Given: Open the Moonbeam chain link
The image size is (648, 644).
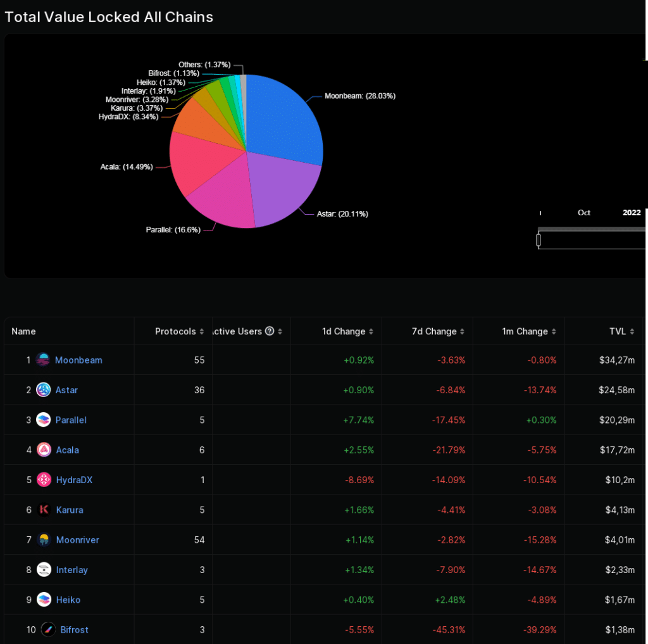Looking at the screenshot, I should click(x=78, y=360).
